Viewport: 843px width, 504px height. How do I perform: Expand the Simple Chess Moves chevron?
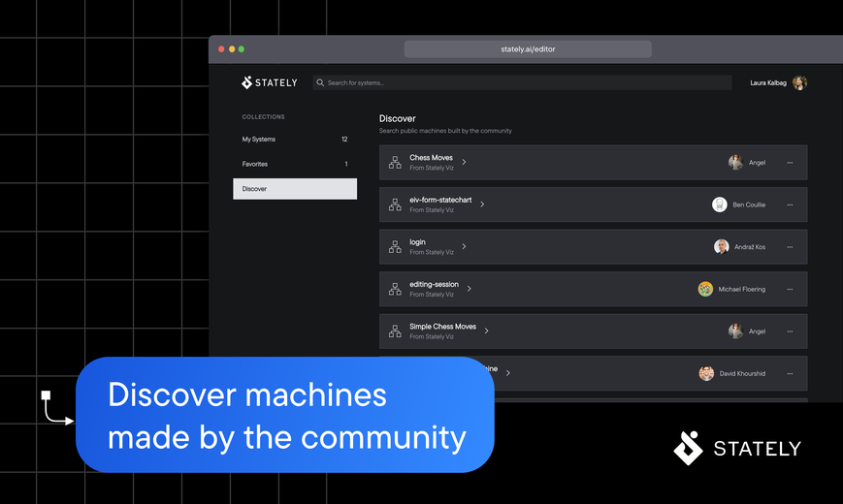click(486, 331)
